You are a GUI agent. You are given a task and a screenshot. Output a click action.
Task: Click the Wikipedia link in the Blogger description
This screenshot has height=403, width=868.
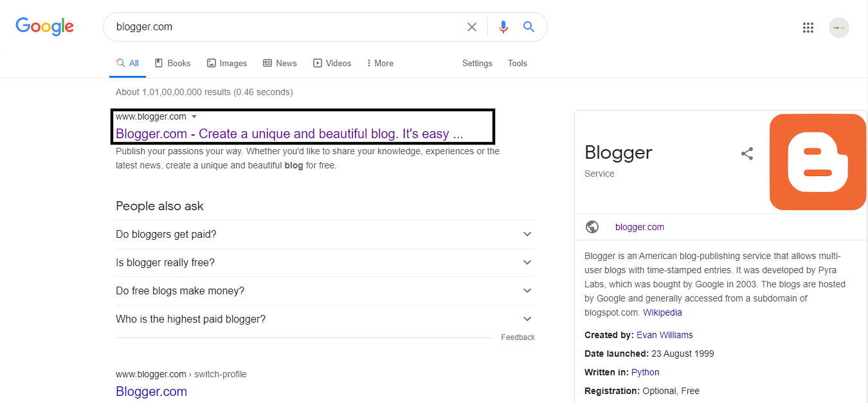click(x=662, y=312)
